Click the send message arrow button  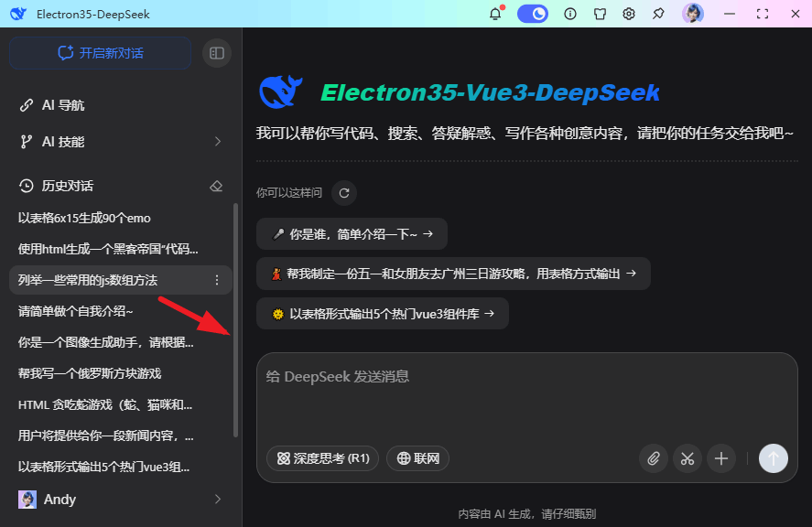[773, 458]
